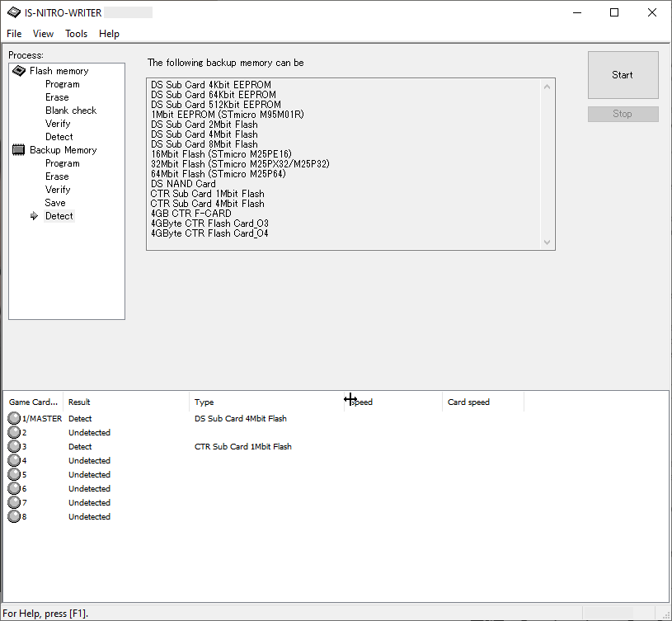Click the Result column header
This screenshot has width=672, height=621.
126,402
